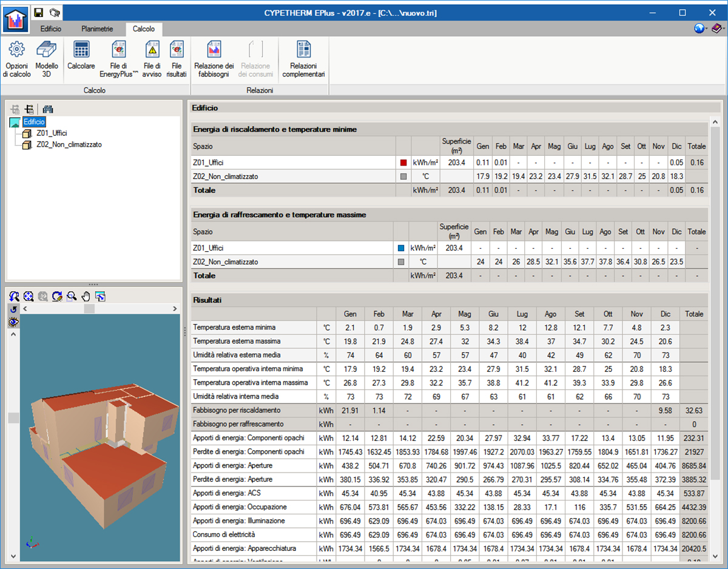Click the thumb of 3D view horizontal scrollbar
This screenshot has height=569, width=728.
[89, 309]
